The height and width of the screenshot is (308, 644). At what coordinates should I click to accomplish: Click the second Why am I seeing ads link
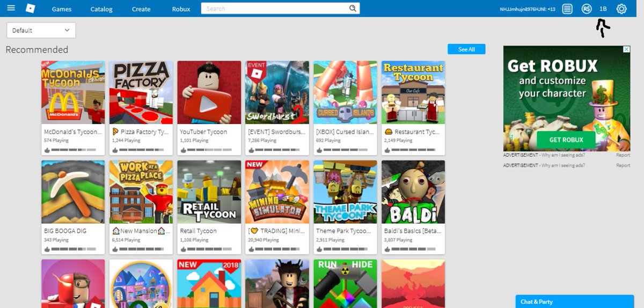click(562, 165)
